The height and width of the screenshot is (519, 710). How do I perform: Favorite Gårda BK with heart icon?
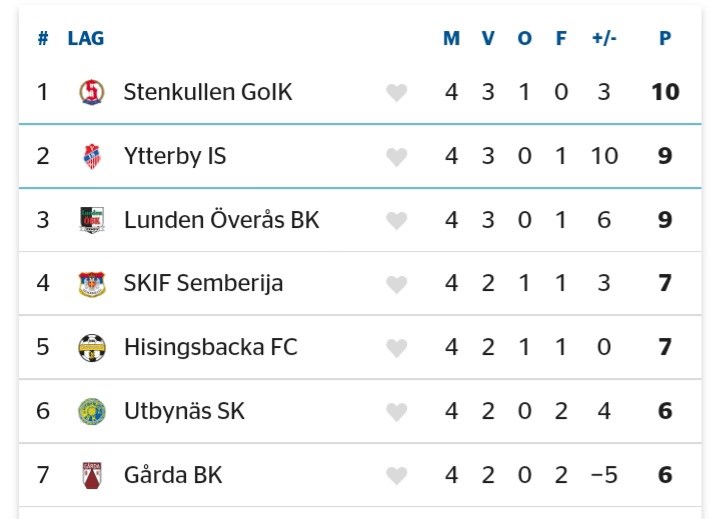(397, 476)
